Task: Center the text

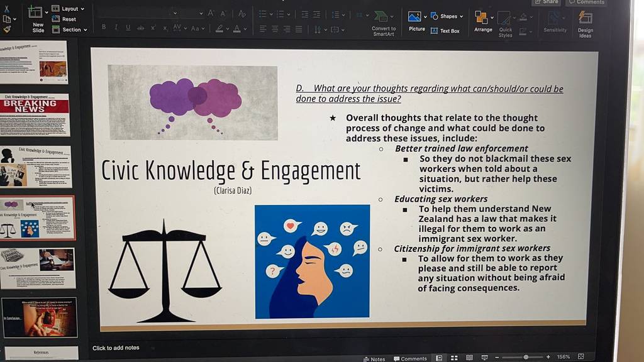Action: pos(275,29)
